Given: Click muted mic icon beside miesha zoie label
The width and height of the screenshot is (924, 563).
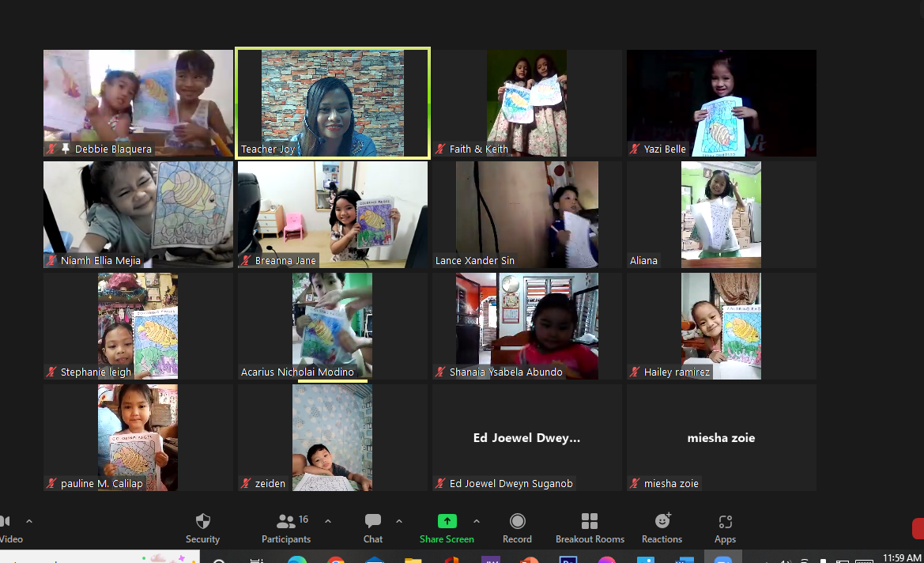Looking at the screenshot, I should 635,483.
